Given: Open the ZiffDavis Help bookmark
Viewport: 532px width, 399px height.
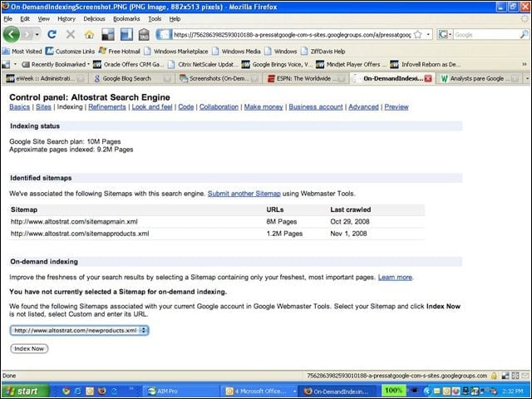Looking at the screenshot, I should click(323, 52).
